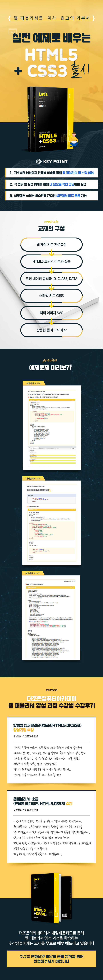The image size is (103, 980).
Task: Click '강남캠퍼스 정00 수강생' reviewer name
Action: click(25, 736)
